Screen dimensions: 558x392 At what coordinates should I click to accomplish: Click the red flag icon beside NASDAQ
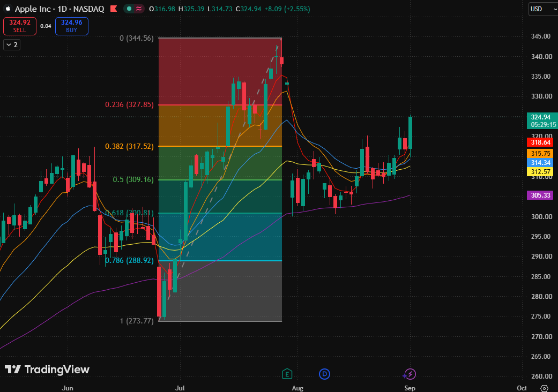[x=114, y=9]
